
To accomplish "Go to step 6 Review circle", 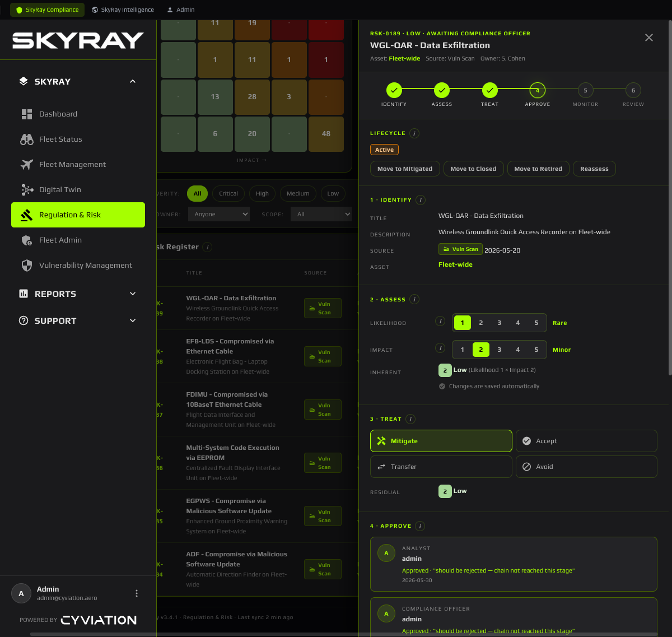I will tap(633, 90).
